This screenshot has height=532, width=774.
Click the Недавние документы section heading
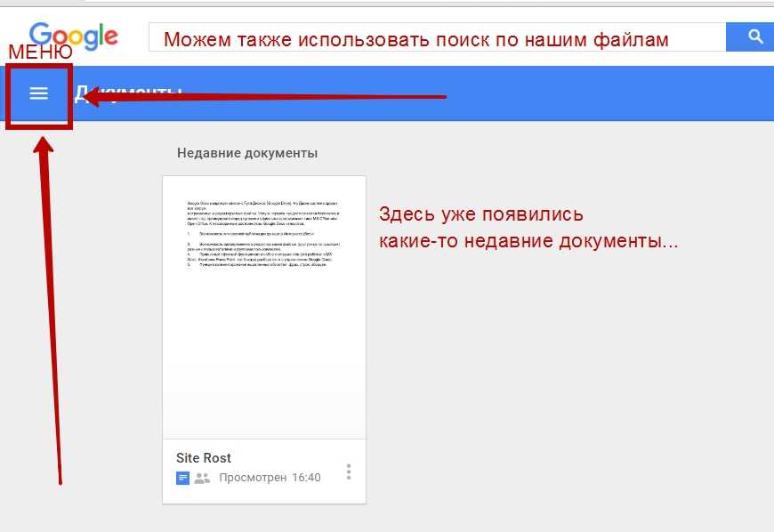click(246, 153)
